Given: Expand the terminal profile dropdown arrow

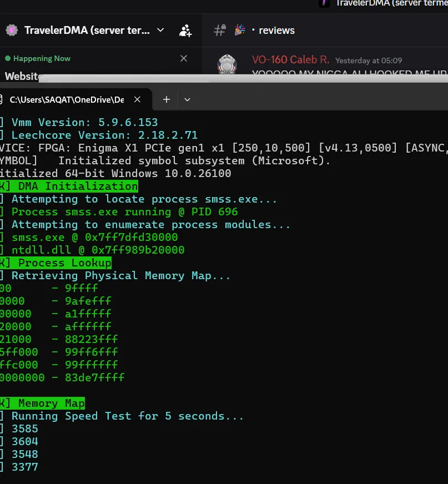Looking at the screenshot, I should coord(187,100).
